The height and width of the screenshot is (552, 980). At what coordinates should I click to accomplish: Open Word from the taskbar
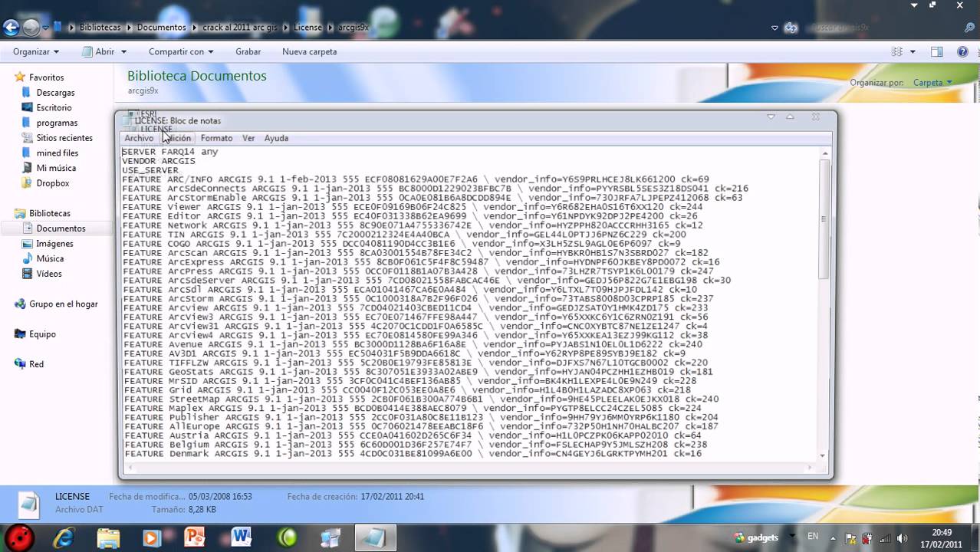[x=242, y=537]
